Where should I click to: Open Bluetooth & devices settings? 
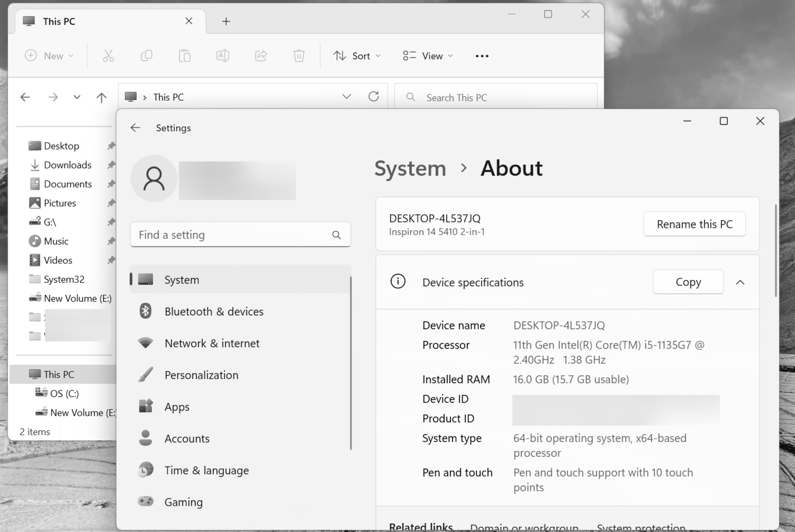click(214, 312)
